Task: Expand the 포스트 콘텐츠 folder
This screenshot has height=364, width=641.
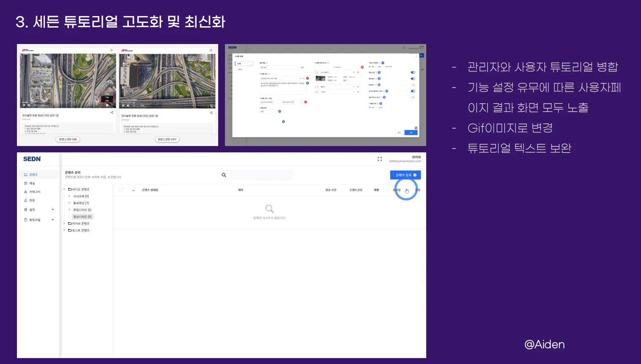Action: pyautogui.click(x=64, y=230)
